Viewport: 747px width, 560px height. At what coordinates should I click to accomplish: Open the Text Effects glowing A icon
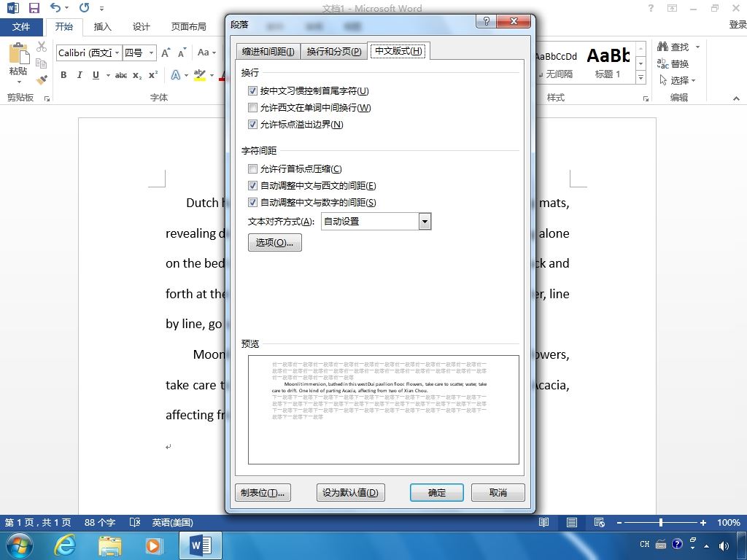[x=176, y=75]
